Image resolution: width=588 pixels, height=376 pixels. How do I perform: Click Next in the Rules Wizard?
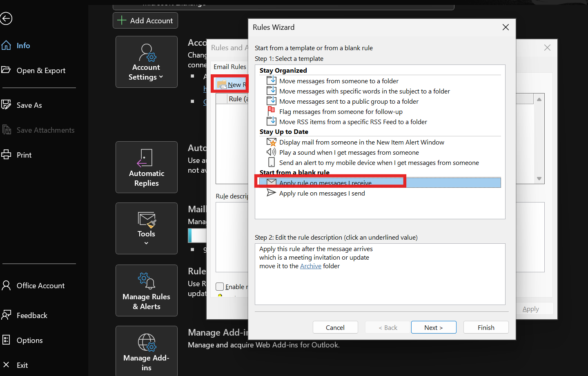click(434, 327)
